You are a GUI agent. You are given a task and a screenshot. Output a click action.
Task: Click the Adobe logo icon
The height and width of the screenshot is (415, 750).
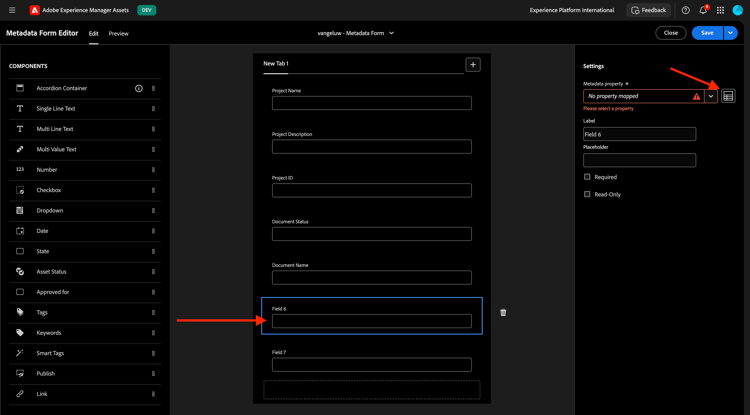coord(34,10)
